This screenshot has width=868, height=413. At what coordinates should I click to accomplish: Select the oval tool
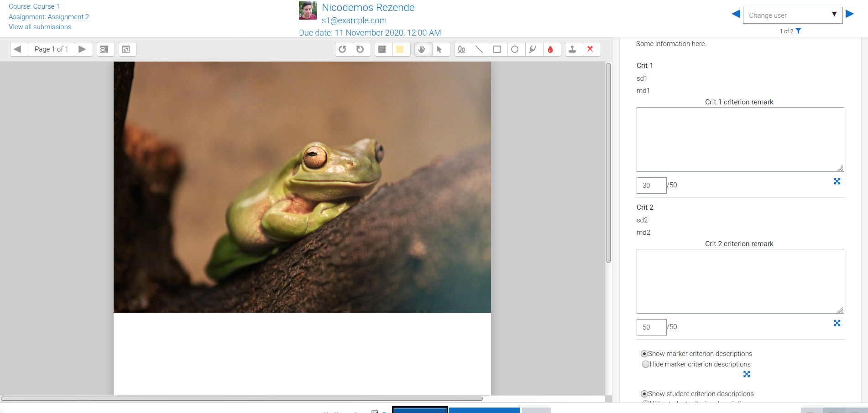tap(516, 49)
